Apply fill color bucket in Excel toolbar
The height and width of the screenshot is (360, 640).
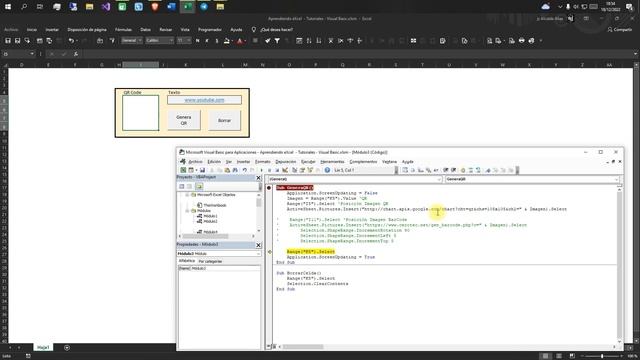tap(227, 41)
